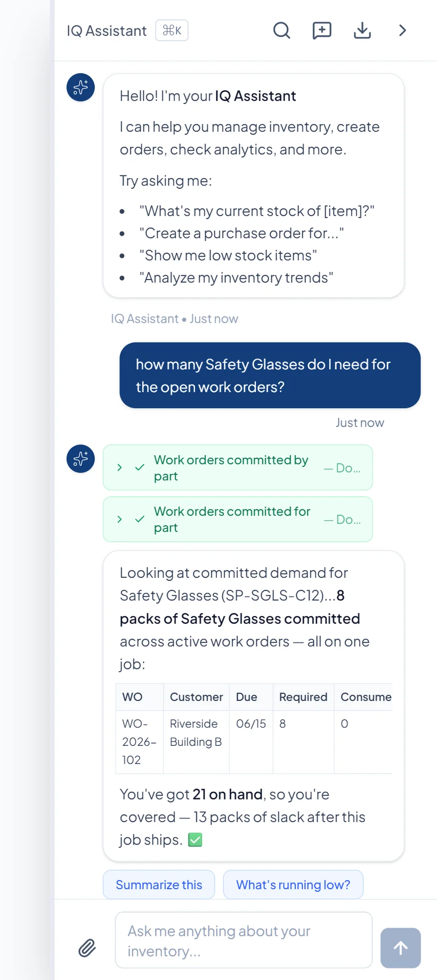The height and width of the screenshot is (980, 437).
Task: Click checkmark on 'Work orders committed by part'
Action: pos(140,467)
